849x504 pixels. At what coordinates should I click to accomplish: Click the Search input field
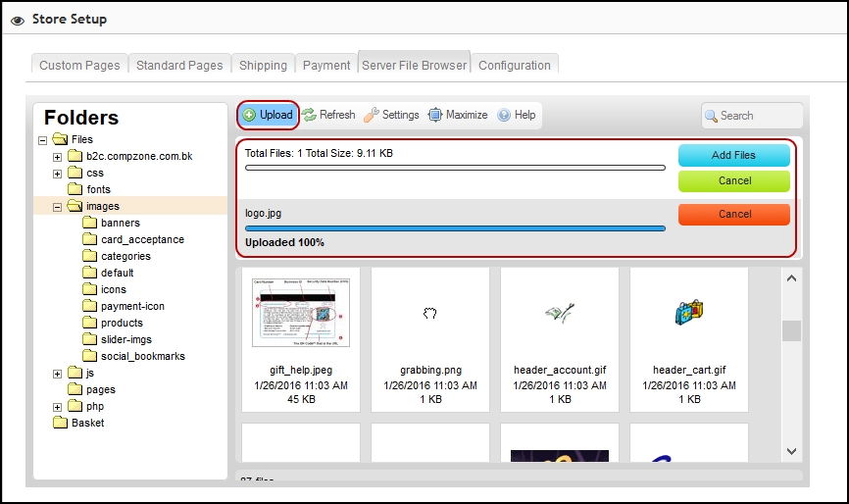click(x=752, y=116)
